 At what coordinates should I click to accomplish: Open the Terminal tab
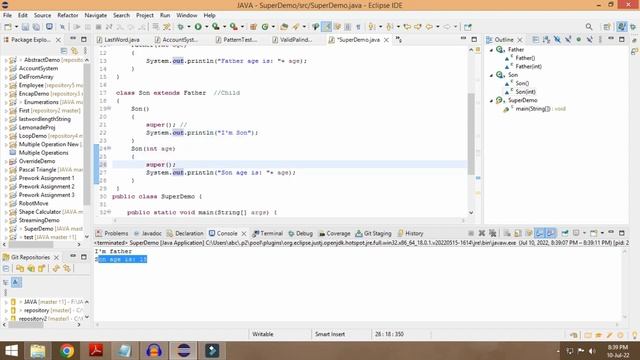(267, 233)
